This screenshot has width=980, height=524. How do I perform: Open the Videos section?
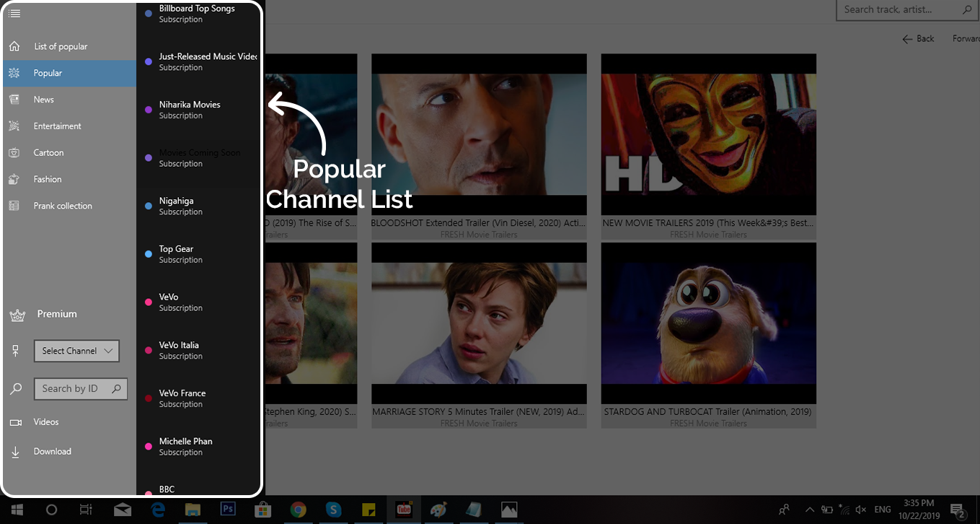pyautogui.click(x=46, y=422)
